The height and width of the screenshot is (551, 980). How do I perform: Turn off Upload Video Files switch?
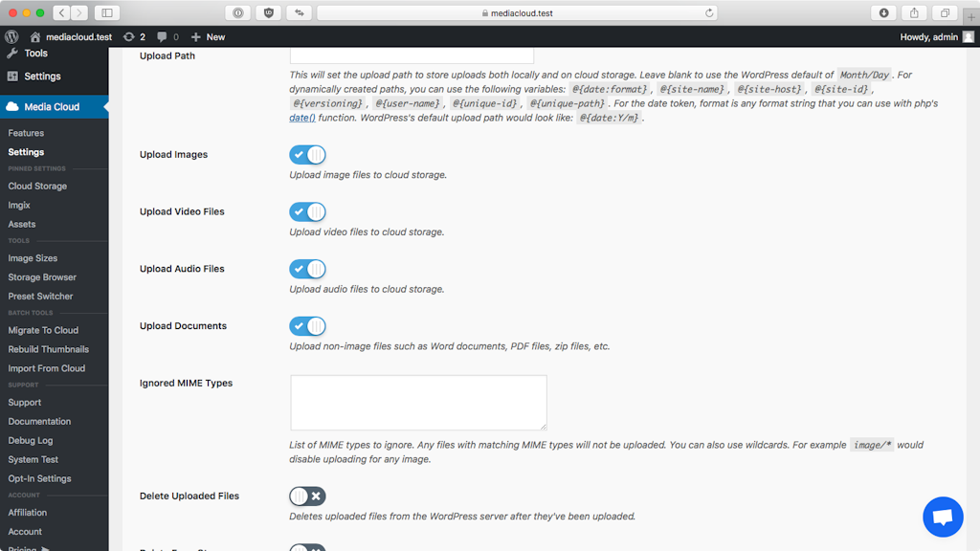pyautogui.click(x=308, y=211)
